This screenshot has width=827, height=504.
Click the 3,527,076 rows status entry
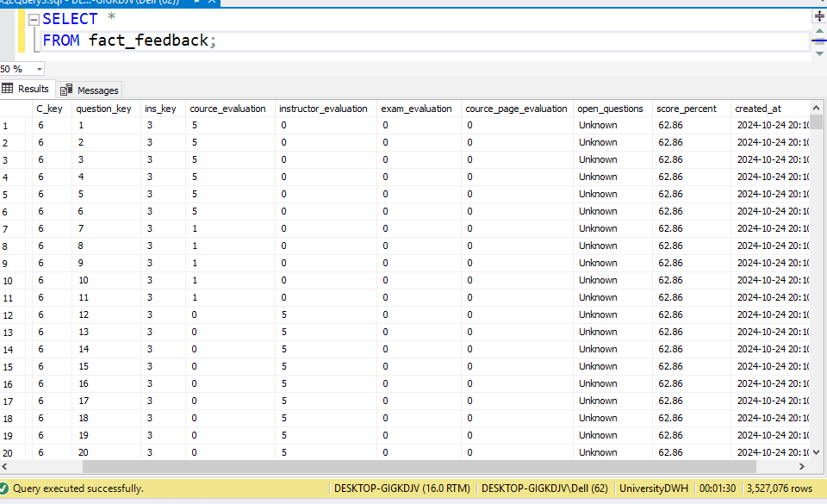(x=780, y=488)
